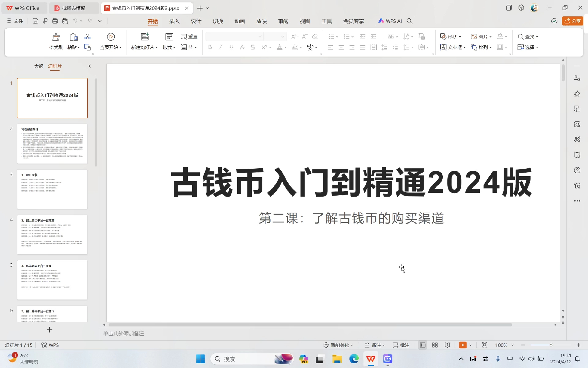The image size is (588, 368).
Task: Select slide 3 thumbnail 评分标准
Action: point(52,189)
